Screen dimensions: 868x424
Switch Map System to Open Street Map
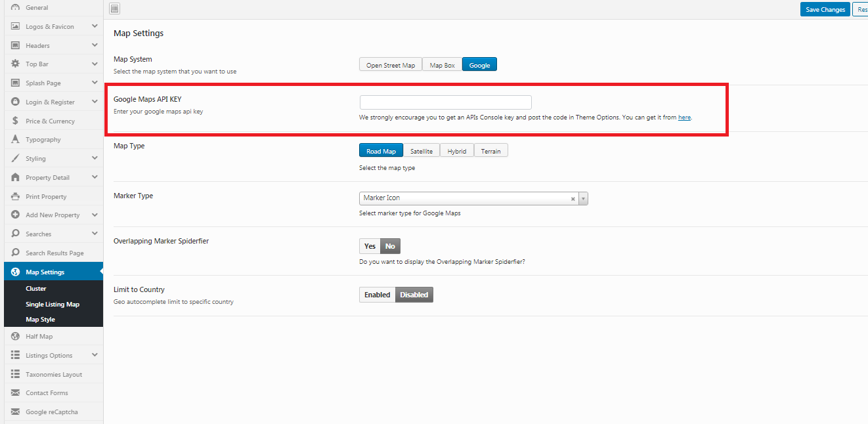point(390,64)
